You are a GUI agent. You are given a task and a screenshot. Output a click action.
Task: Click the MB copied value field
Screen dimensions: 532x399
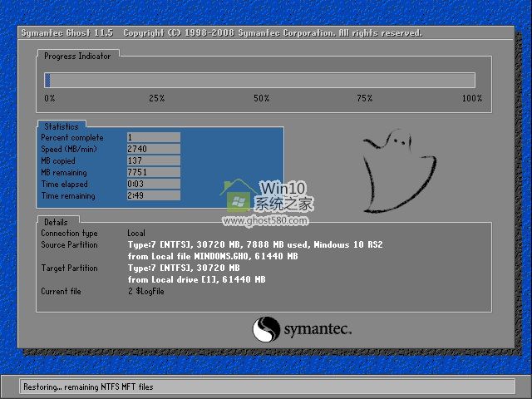point(153,160)
